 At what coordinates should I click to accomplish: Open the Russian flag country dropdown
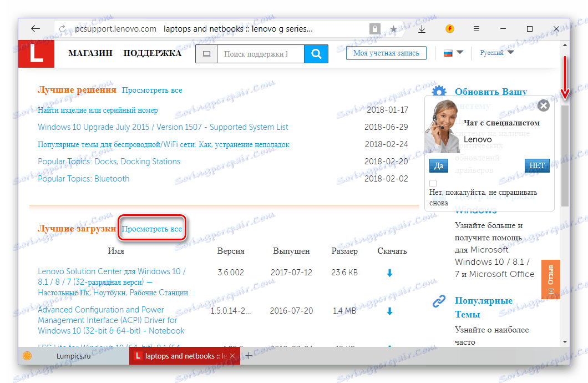pyautogui.click(x=453, y=53)
